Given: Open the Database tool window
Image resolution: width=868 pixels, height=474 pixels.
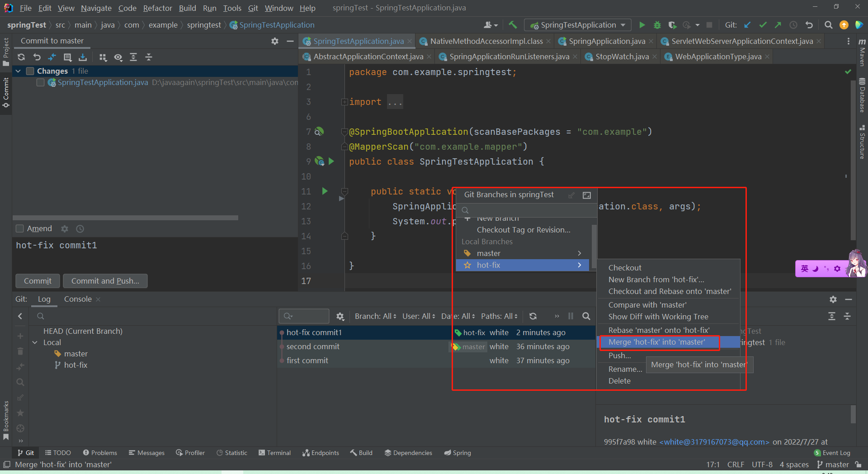Looking at the screenshot, I should pos(862,95).
